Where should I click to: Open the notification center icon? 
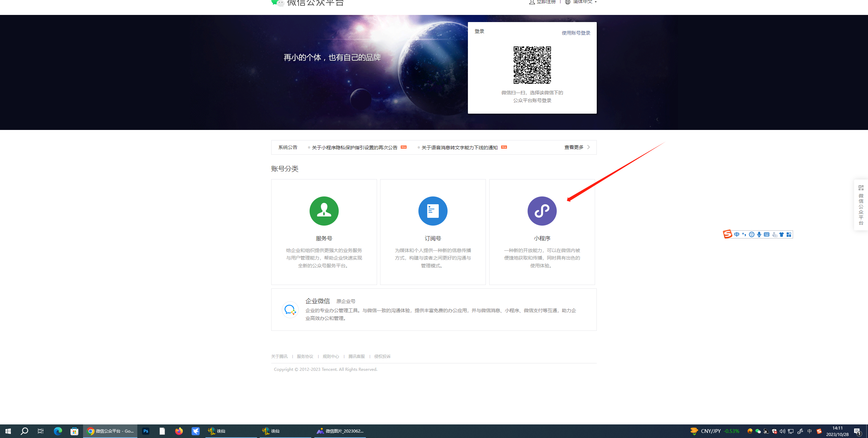point(857,431)
